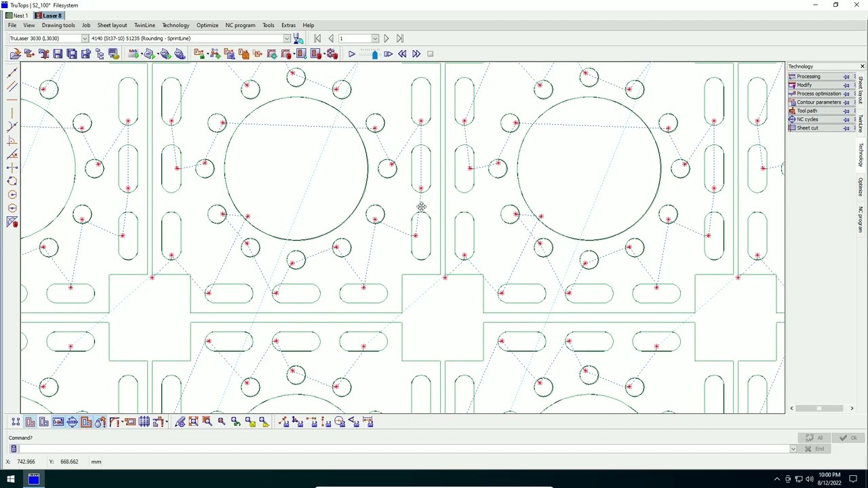868x488 pixels.
Task: Click the play simulation button
Action: click(x=351, y=54)
